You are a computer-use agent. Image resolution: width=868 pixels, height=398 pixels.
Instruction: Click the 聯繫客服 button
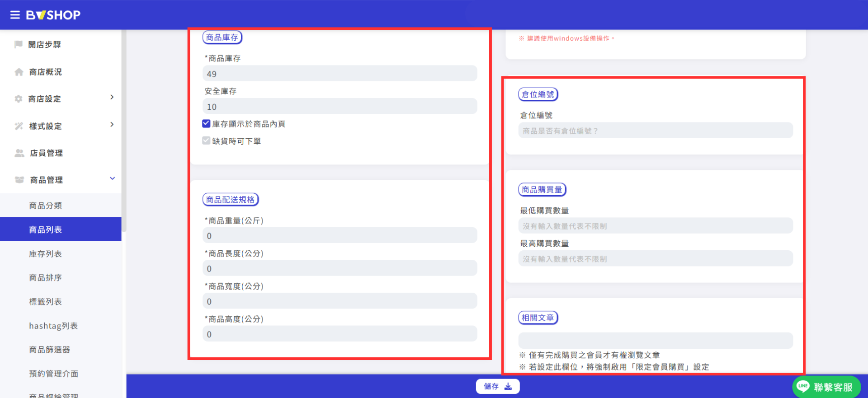pyautogui.click(x=826, y=387)
